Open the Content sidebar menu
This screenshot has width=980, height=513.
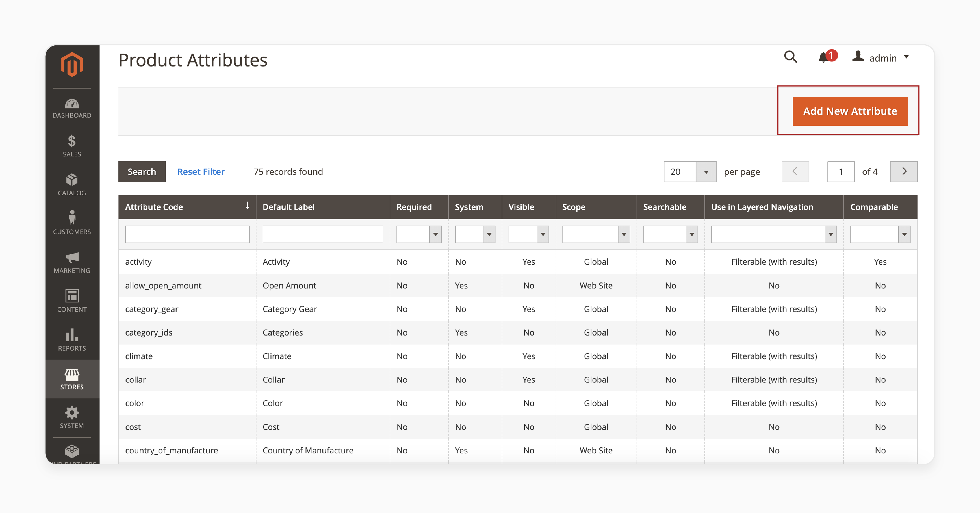point(72,301)
